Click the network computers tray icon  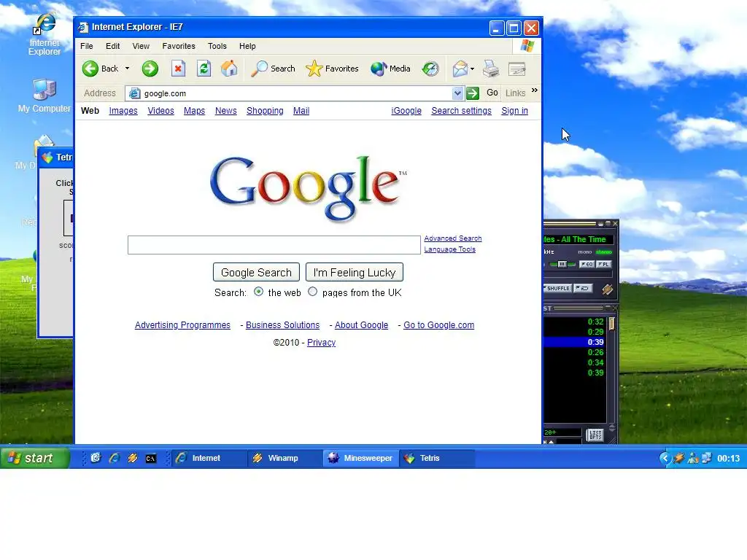pos(706,458)
